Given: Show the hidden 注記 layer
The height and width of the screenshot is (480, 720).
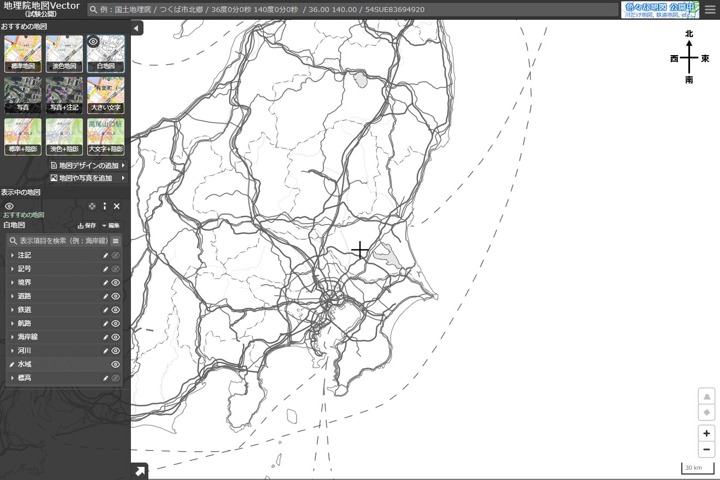Looking at the screenshot, I should coord(116,256).
